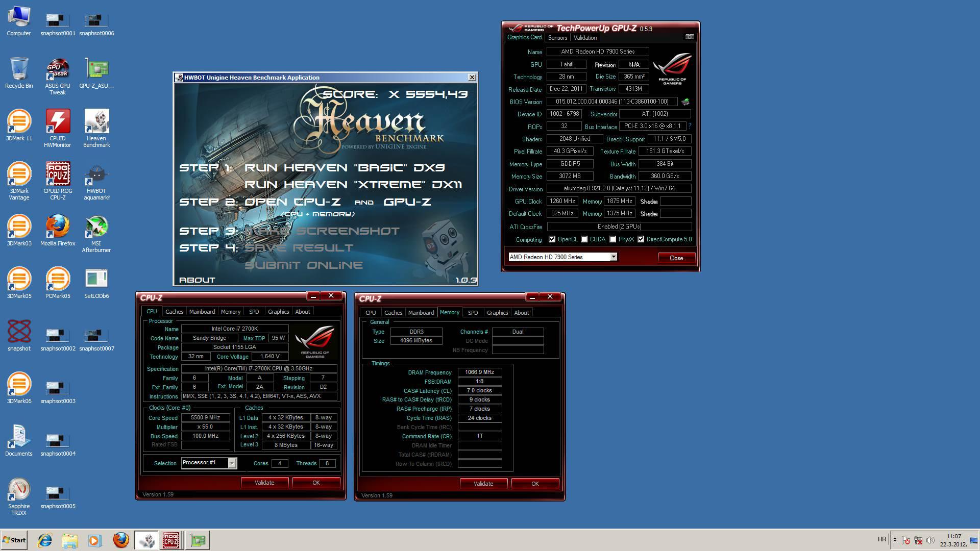The width and height of the screenshot is (980, 551).
Task: Open the Documents desktop icon
Action: click(x=19, y=441)
